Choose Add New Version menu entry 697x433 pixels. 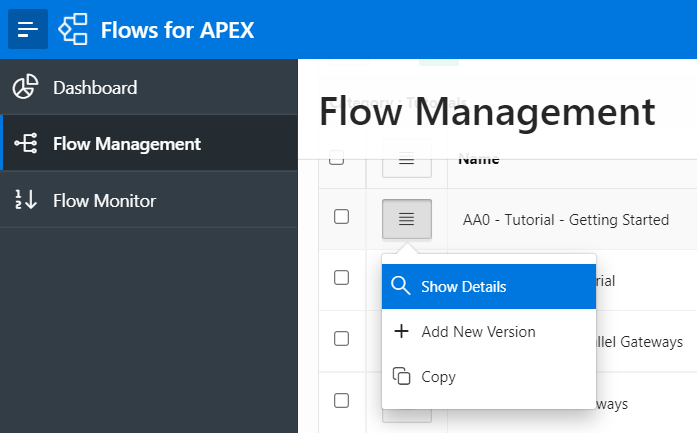(x=478, y=332)
